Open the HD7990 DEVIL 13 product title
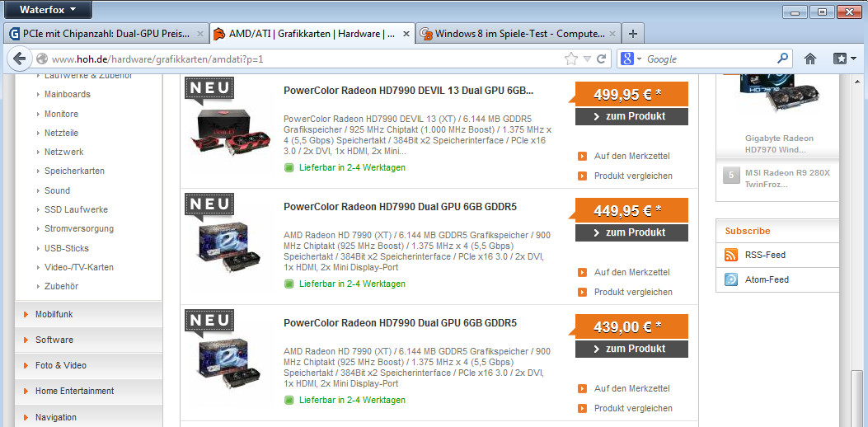The image size is (868, 427). [x=409, y=91]
